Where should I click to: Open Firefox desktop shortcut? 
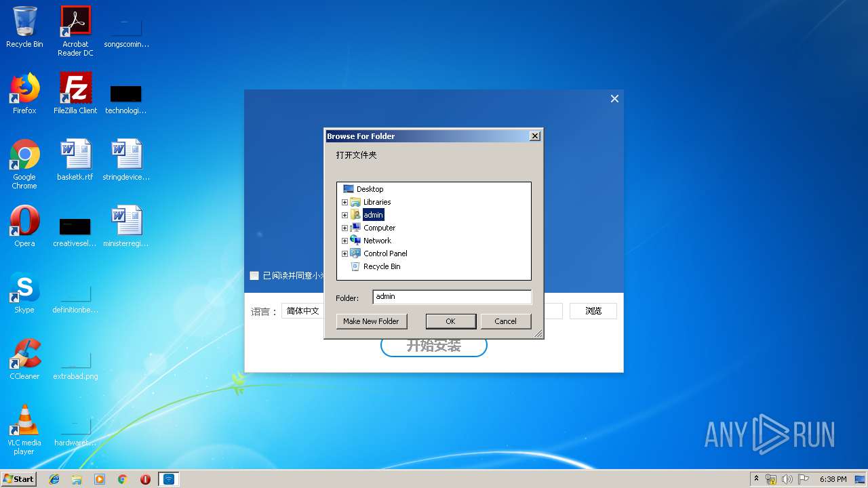coord(24,94)
